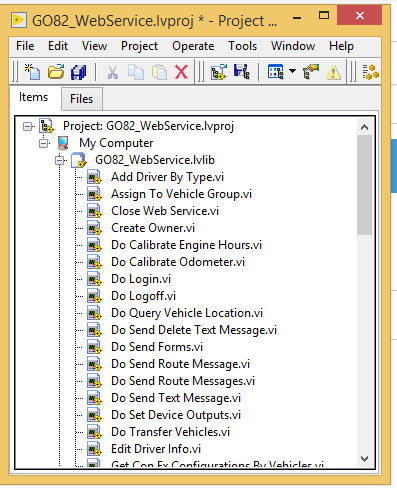Open the View menu
Image resolution: width=397 pixels, height=492 pixels.
click(95, 46)
